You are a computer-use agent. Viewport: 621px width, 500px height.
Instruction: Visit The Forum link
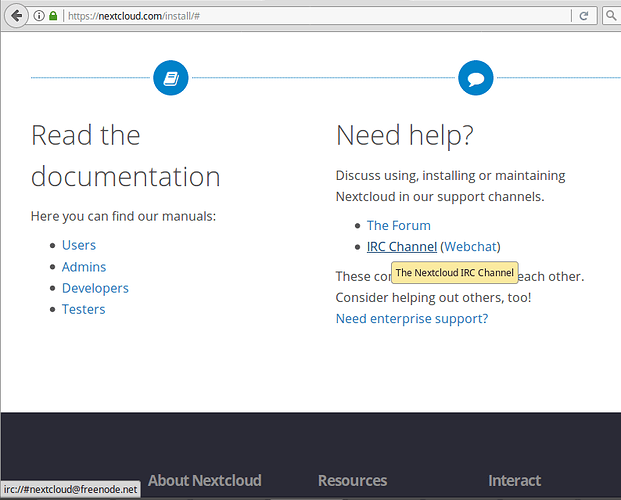[398, 225]
